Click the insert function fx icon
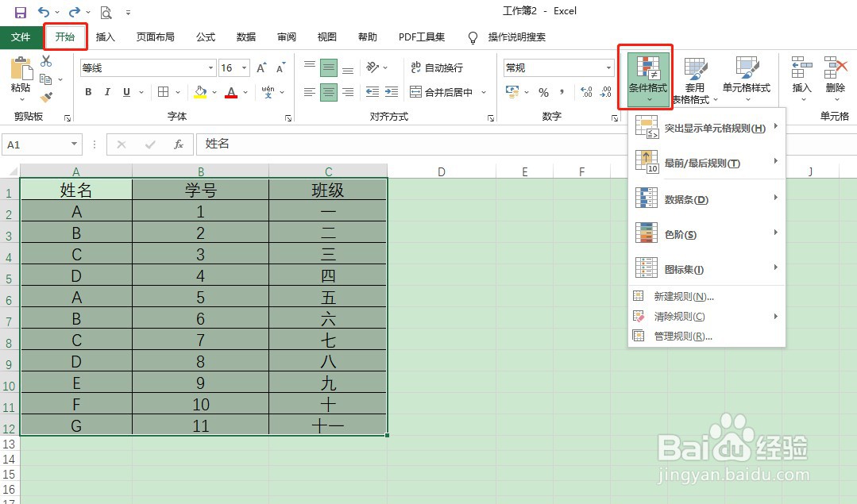The height and width of the screenshot is (504, 857). (178, 144)
